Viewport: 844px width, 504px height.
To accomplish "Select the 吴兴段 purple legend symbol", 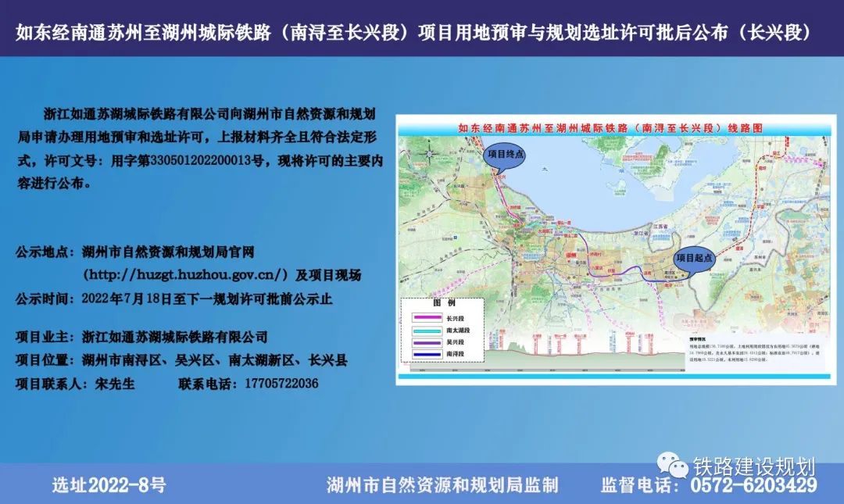I will point(427,342).
